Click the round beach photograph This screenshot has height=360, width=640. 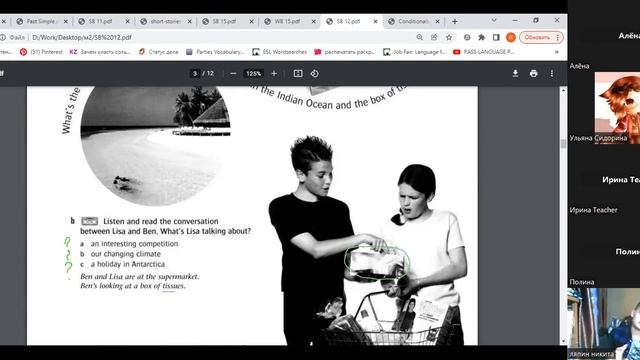[156, 146]
